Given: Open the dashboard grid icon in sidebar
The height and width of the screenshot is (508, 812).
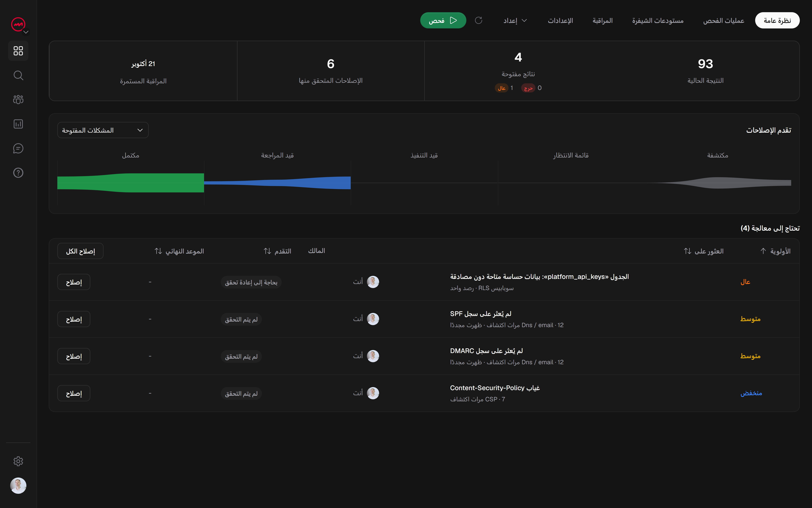Looking at the screenshot, I should (18, 51).
